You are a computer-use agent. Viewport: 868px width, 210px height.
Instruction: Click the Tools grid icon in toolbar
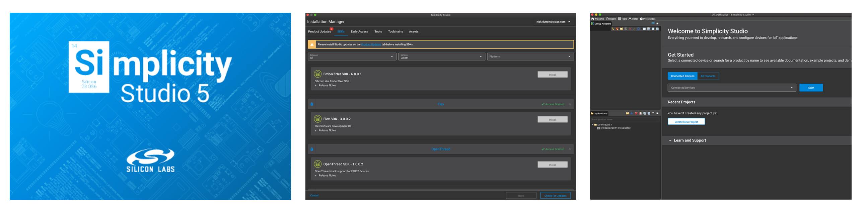click(x=619, y=19)
